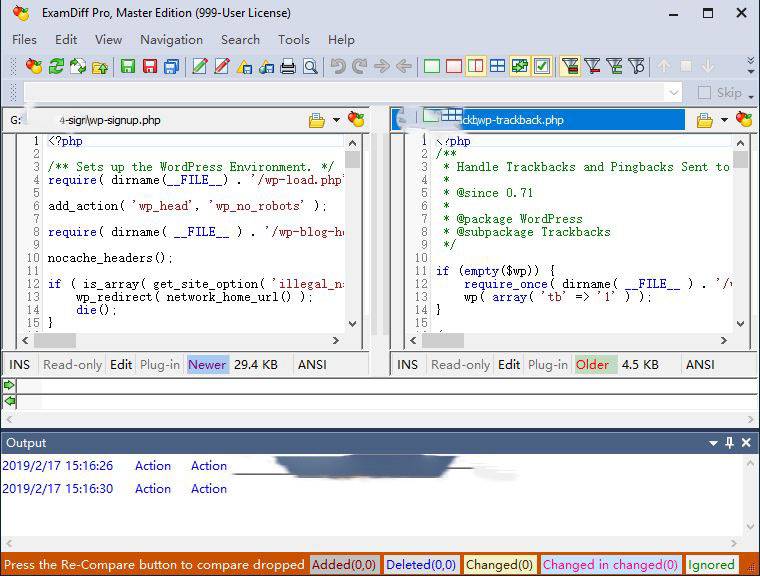Click the funnel with magnifier icon
The height and width of the screenshot is (577, 760).
(637, 66)
